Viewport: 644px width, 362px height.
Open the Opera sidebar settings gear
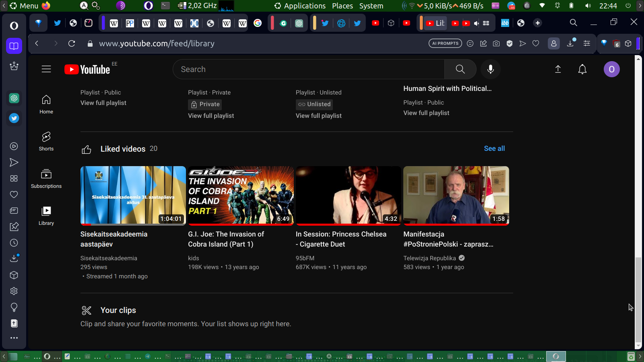[x=14, y=291]
